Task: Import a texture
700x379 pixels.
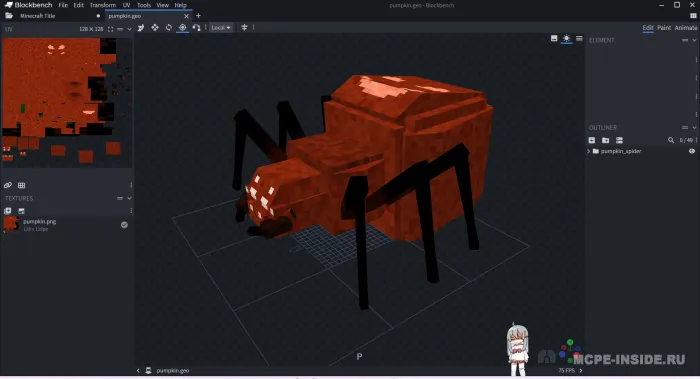Action: tap(8, 211)
